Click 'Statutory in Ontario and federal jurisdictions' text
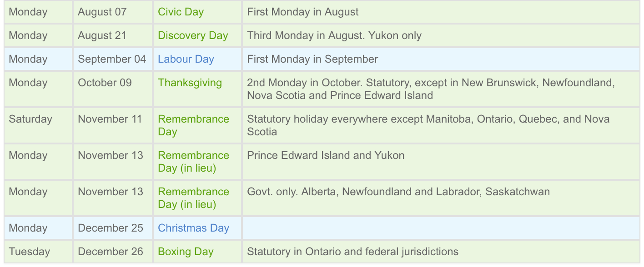 [x=352, y=252]
